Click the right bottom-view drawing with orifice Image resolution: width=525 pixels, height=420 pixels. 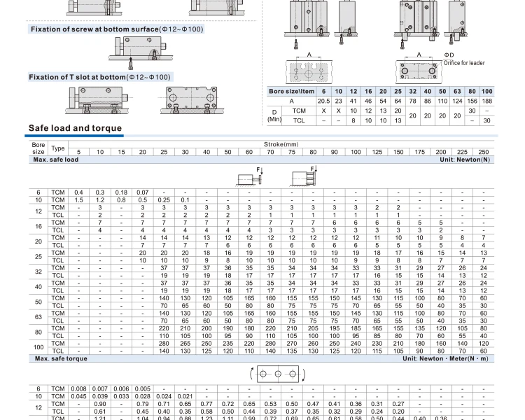coord(419,71)
